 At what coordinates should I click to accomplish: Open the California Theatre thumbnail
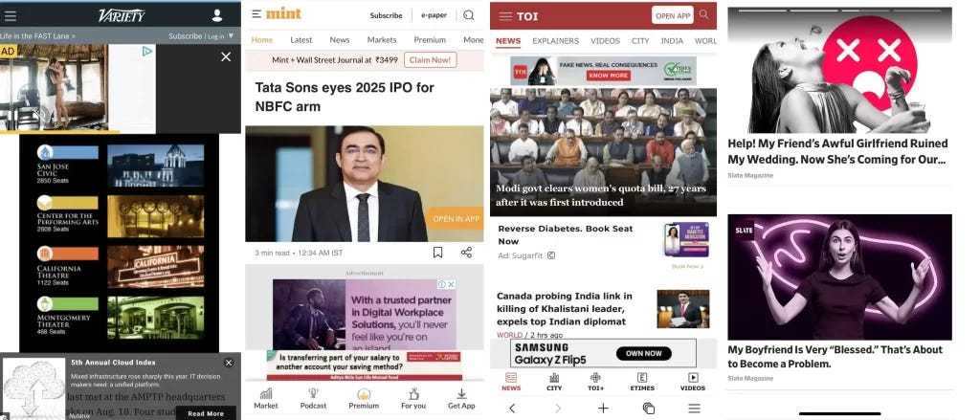(156, 266)
